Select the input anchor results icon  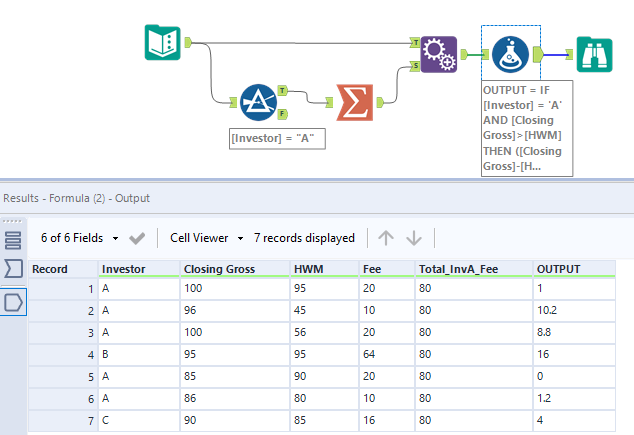coord(13,269)
